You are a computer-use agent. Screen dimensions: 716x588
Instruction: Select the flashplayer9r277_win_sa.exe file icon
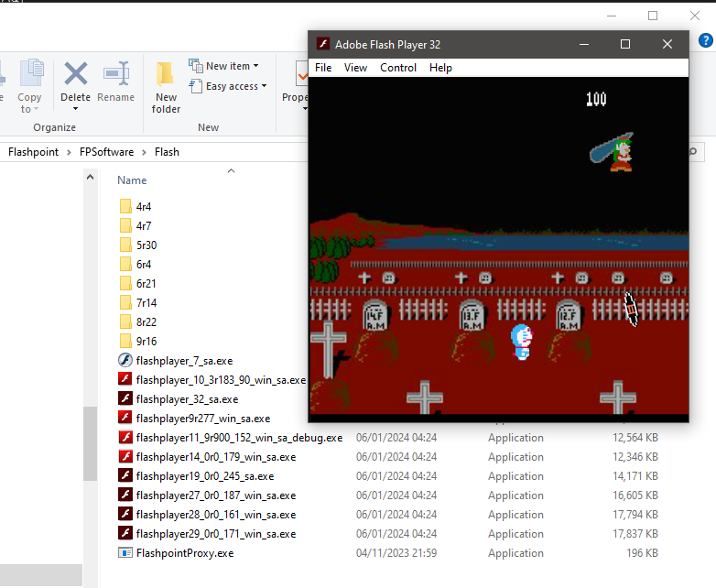[x=125, y=418]
